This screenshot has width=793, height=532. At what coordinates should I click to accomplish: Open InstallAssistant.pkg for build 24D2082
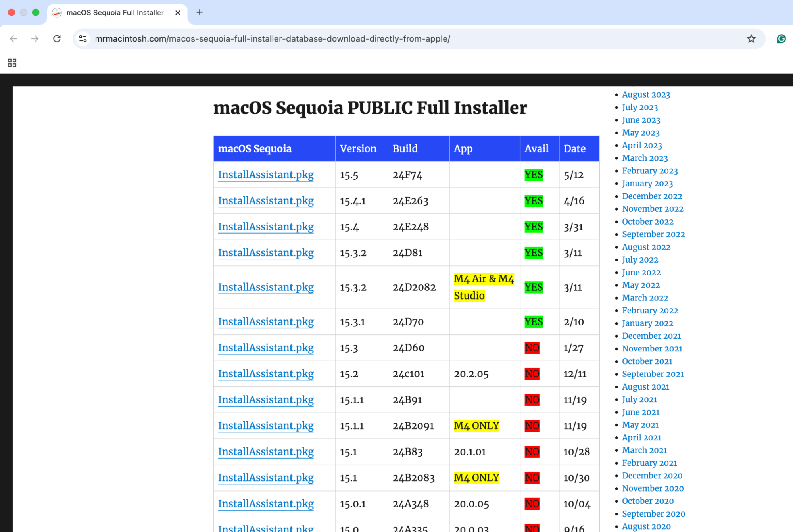click(265, 287)
